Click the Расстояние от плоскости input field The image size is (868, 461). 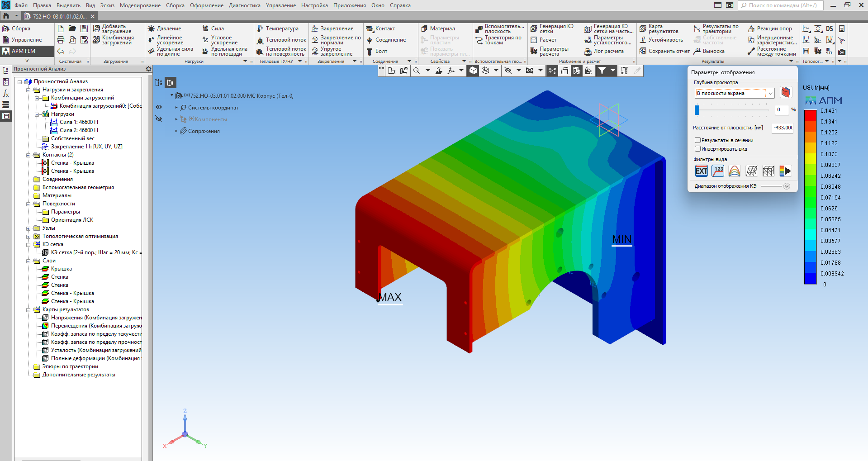pos(782,128)
